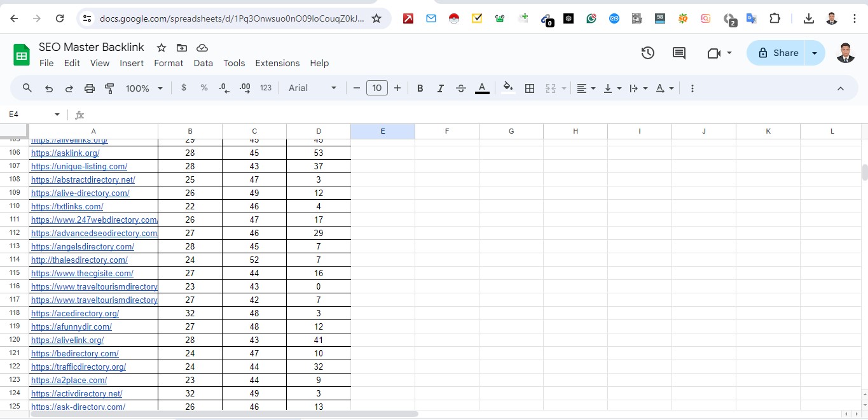This screenshot has width=868, height=420.
Task: Open the Data menu
Action: [x=203, y=63]
